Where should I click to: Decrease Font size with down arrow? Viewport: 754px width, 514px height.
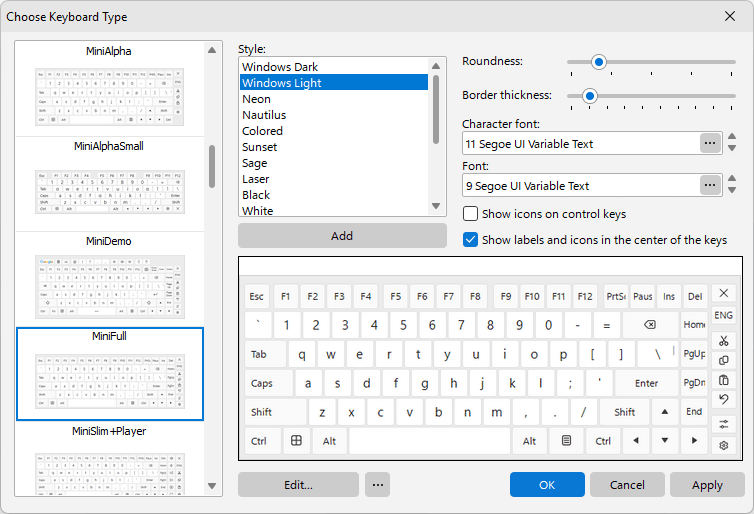coord(732,190)
